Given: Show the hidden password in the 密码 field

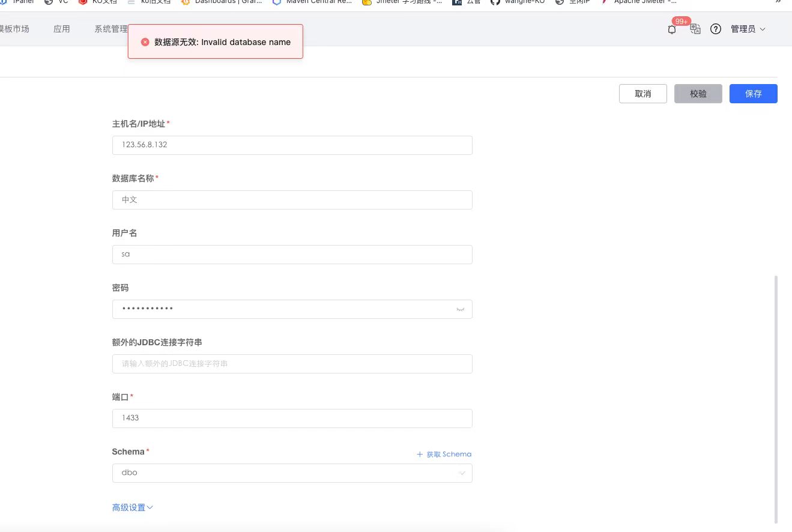Looking at the screenshot, I should [x=461, y=309].
